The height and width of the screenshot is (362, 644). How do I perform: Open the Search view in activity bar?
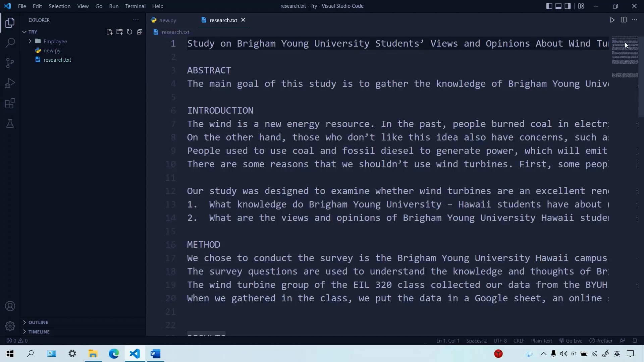pos(10,43)
